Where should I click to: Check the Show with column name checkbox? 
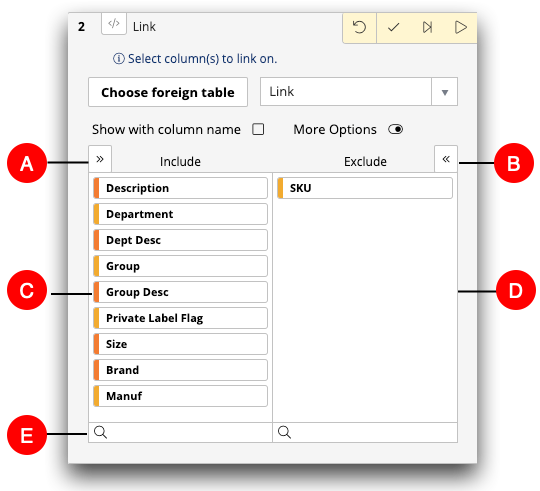pos(258,129)
